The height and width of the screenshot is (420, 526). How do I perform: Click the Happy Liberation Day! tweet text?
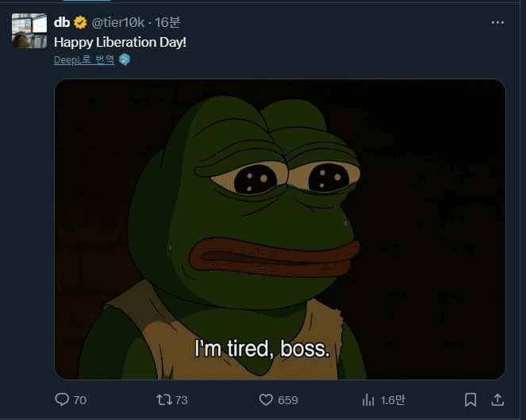tap(120, 41)
